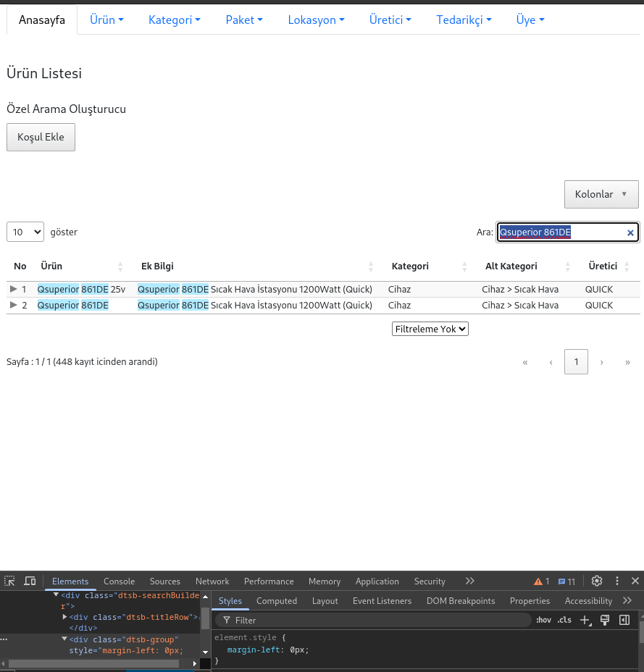This screenshot has width=644, height=672.
Task: Open the DevTools three-dot customize menu
Action: [x=617, y=581]
